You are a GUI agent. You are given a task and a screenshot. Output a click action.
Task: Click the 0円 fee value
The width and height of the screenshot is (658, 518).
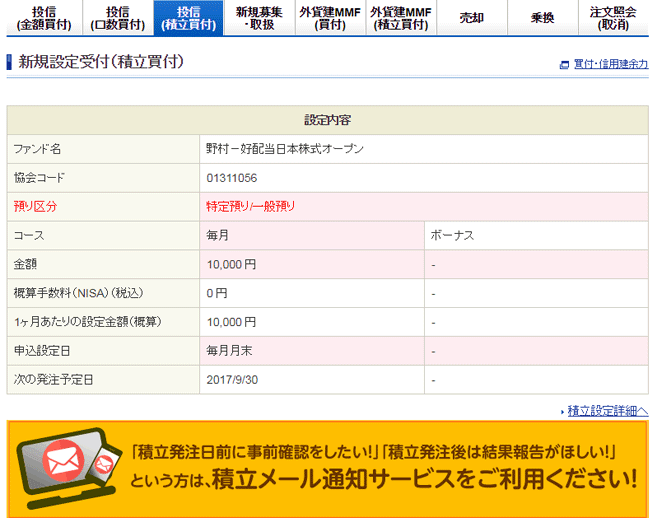click(x=217, y=293)
